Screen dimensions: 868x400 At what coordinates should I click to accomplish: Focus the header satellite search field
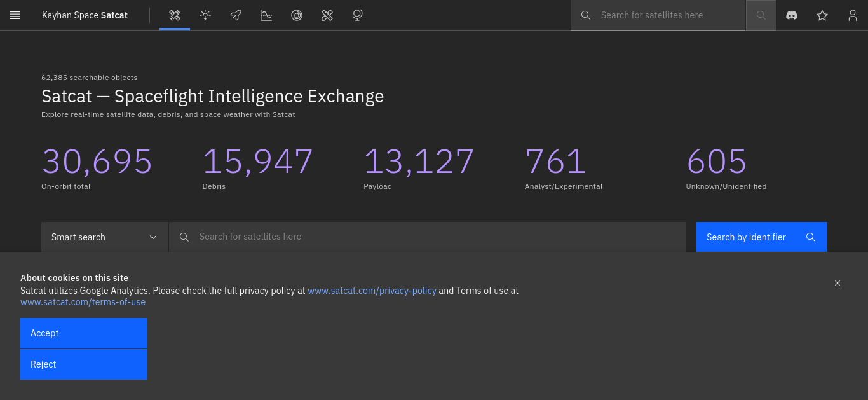point(658,15)
